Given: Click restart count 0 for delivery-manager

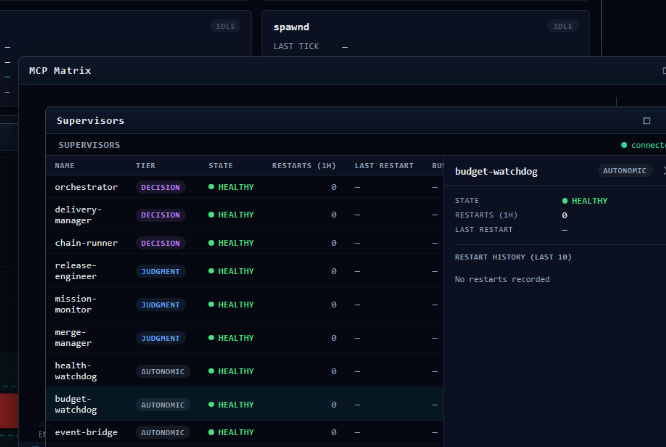Looking at the screenshot, I should [x=334, y=215].
